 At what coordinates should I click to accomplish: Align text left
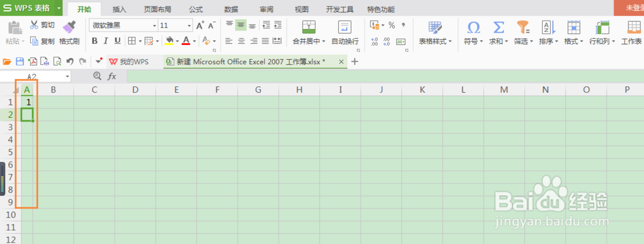point(229,41)
